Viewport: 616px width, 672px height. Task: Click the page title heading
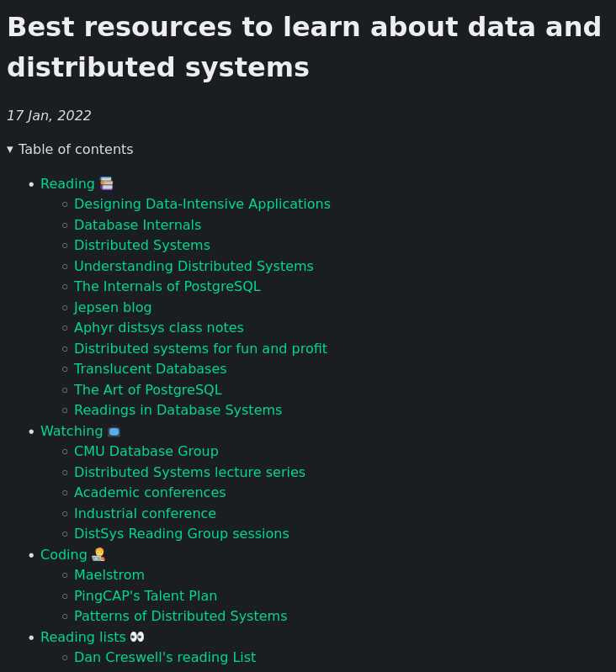[x=304, y=47]
